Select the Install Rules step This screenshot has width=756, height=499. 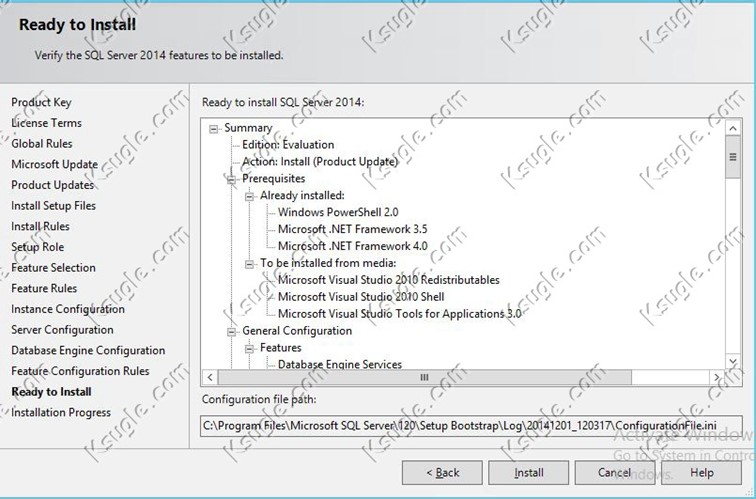(x=40, y=227)
